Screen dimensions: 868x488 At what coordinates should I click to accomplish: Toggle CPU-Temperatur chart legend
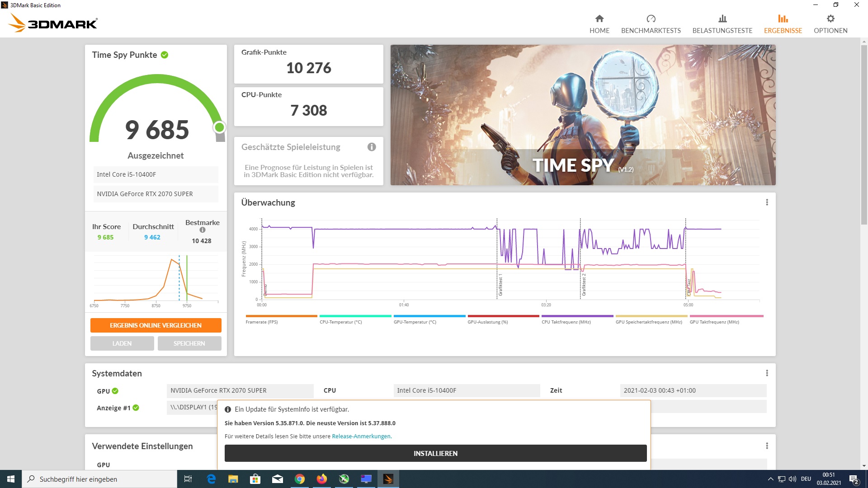click(x=340, y=322)
